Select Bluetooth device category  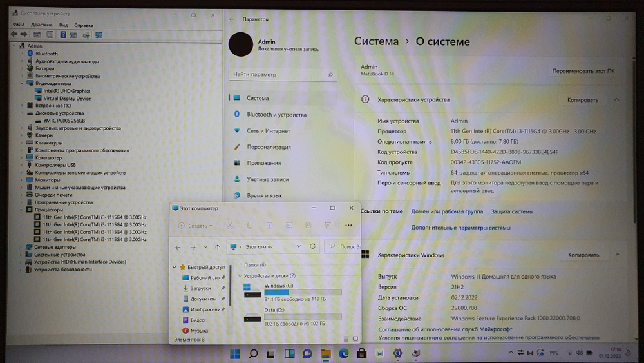[x=46, y=54]
